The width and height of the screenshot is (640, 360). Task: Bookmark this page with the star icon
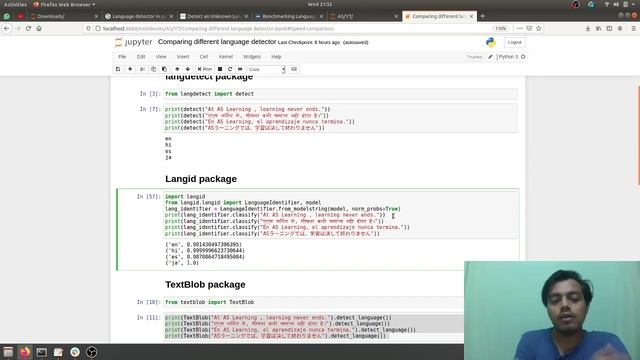click(x=539, y=29)
